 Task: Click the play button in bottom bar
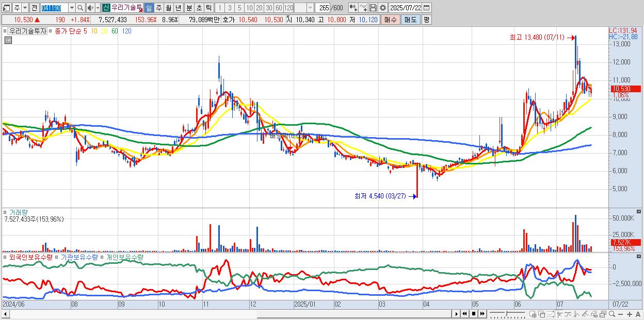457,314
